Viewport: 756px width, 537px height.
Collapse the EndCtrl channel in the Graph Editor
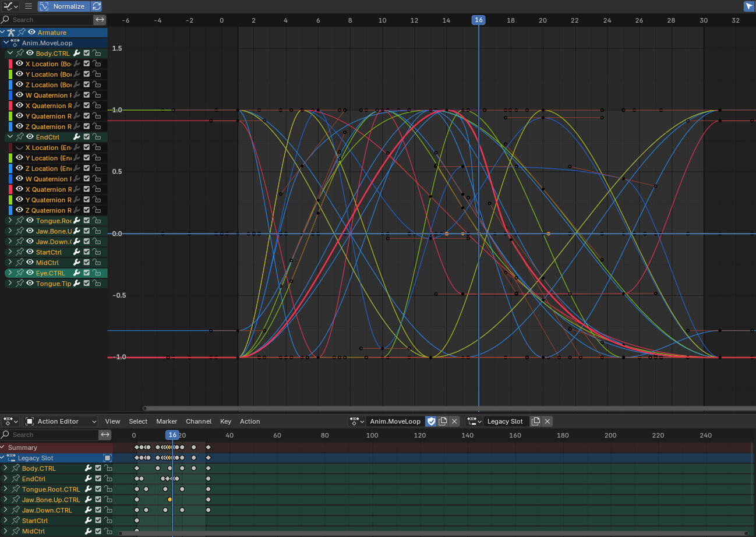click(9, 137)
